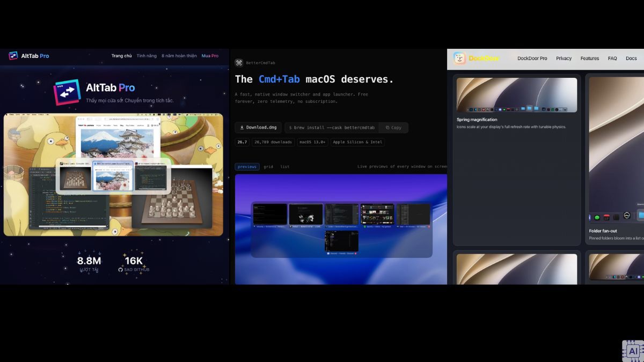Click the Apple Silicon & Intel badge

click(357, 142)
